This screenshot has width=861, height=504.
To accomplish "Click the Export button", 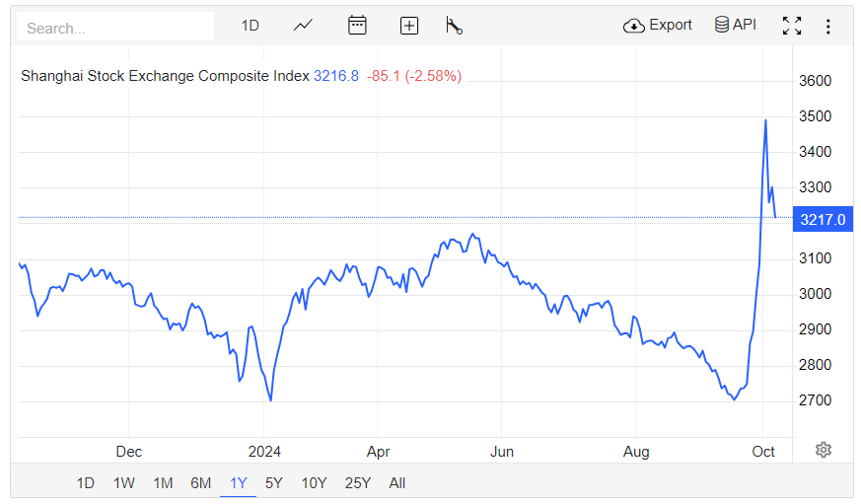I will [x=658, y=26].
